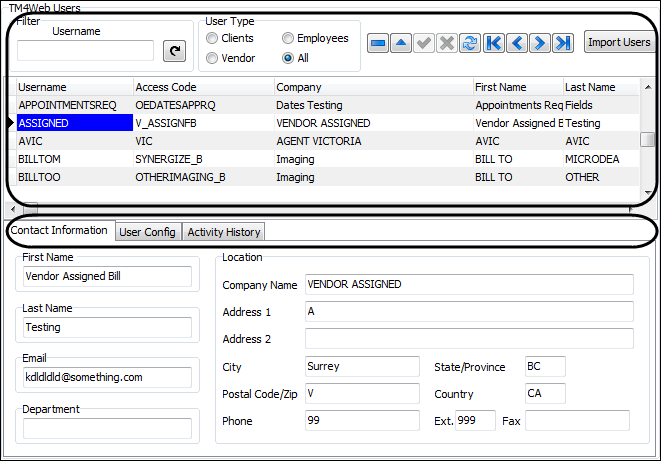
Task: Click the edit record up-arrow icon
Action: pyautogui.click(x=400, y=44)
